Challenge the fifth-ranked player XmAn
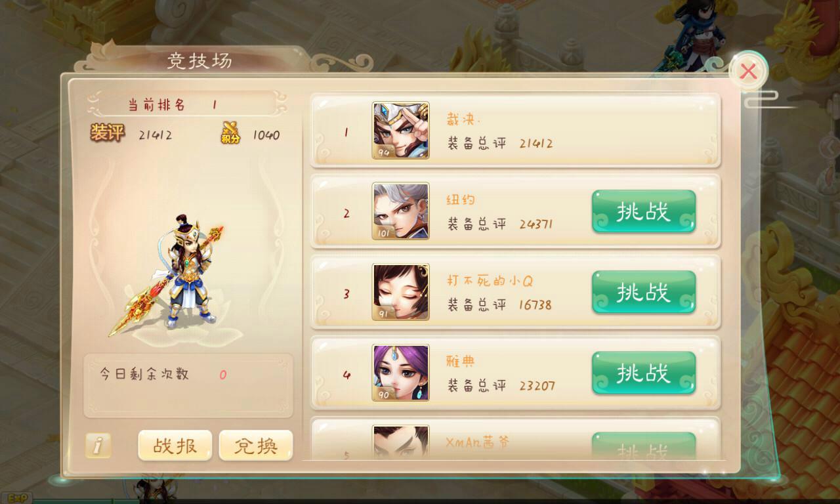840x504 pixels. (x=644, y=446)
